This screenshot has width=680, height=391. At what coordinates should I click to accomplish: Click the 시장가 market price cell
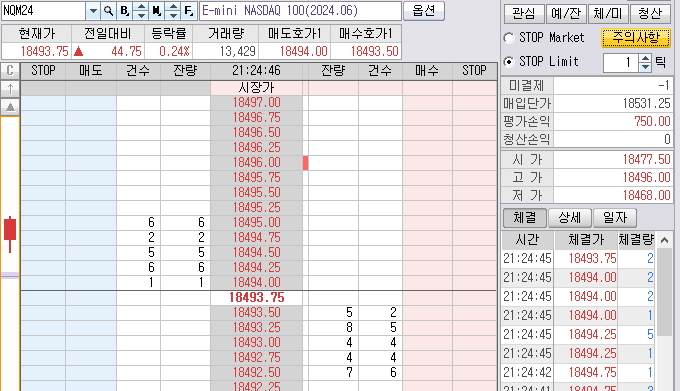(x=256, y=88)
